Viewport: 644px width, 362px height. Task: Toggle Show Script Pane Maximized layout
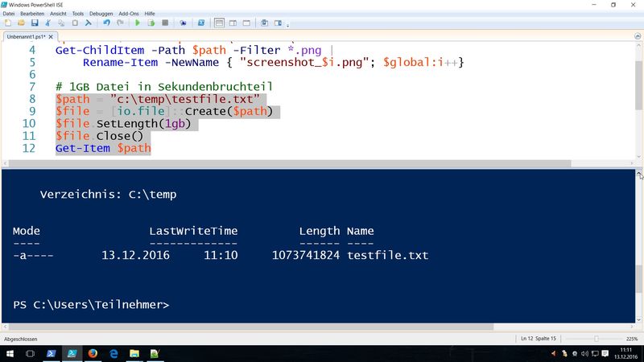246,23
